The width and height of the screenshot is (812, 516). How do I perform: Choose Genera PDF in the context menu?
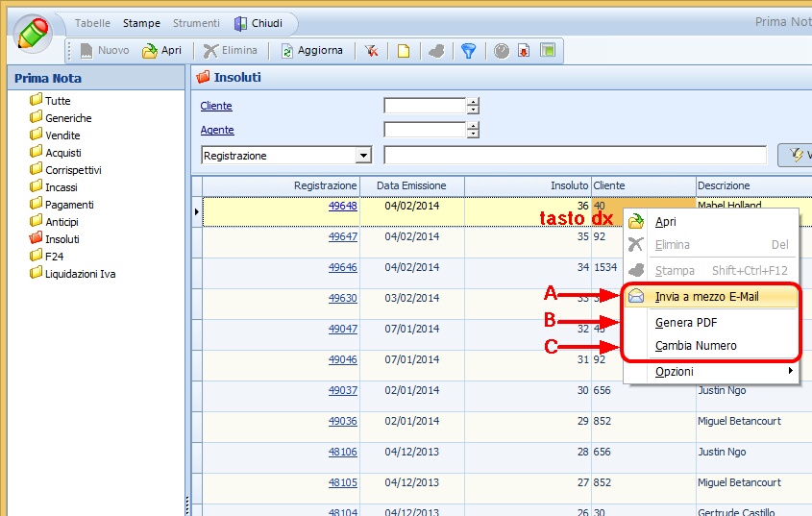tap(686, 323)
